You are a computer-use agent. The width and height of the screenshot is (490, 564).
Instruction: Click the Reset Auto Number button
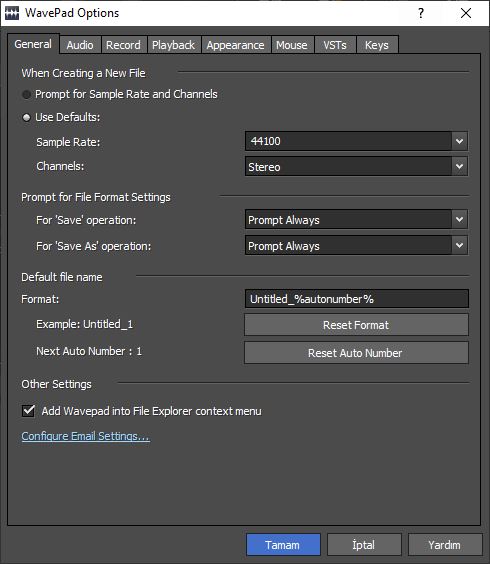click(x=356, y=353)
